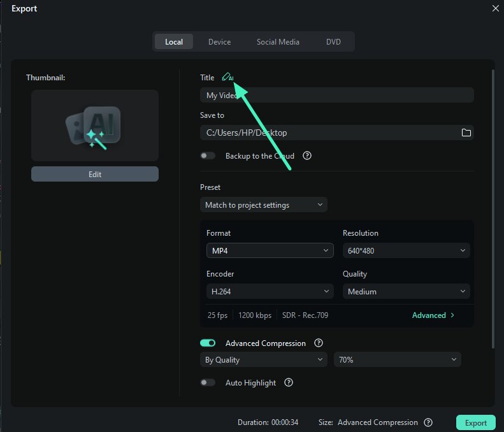
Task: Open the Save to folder browse icon
Action: [466, 133]
